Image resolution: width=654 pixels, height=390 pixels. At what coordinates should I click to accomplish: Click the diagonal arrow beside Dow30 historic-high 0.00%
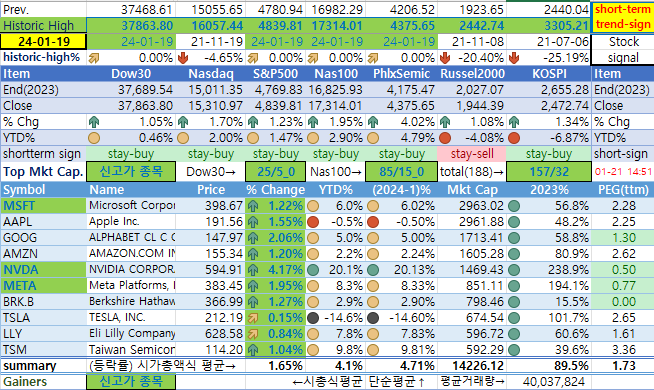point(94,58)
